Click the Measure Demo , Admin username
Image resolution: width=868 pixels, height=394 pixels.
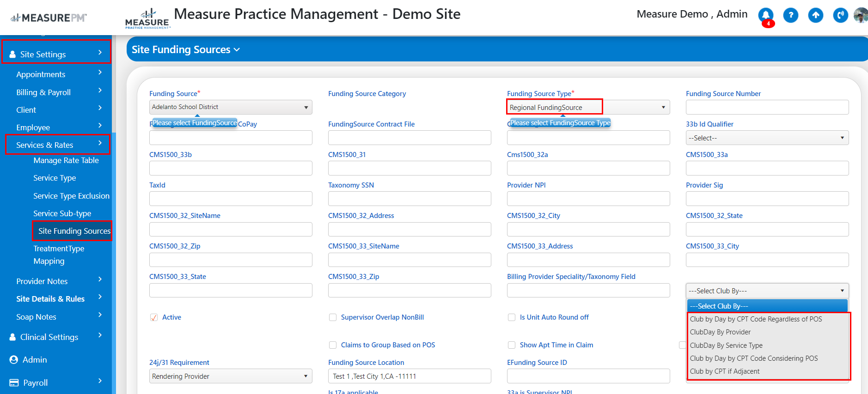tap(692, 14)
